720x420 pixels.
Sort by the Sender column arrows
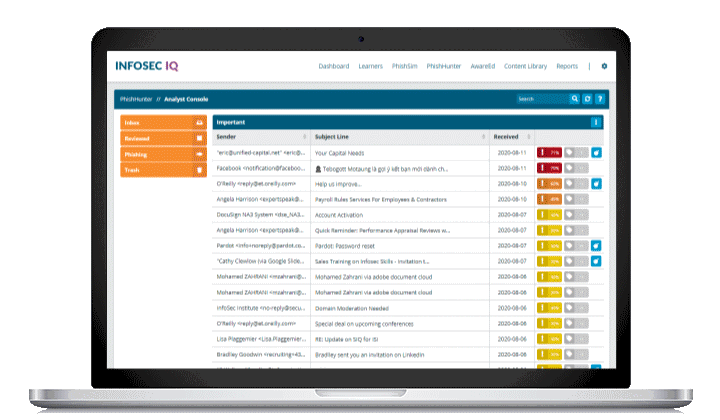305,136
